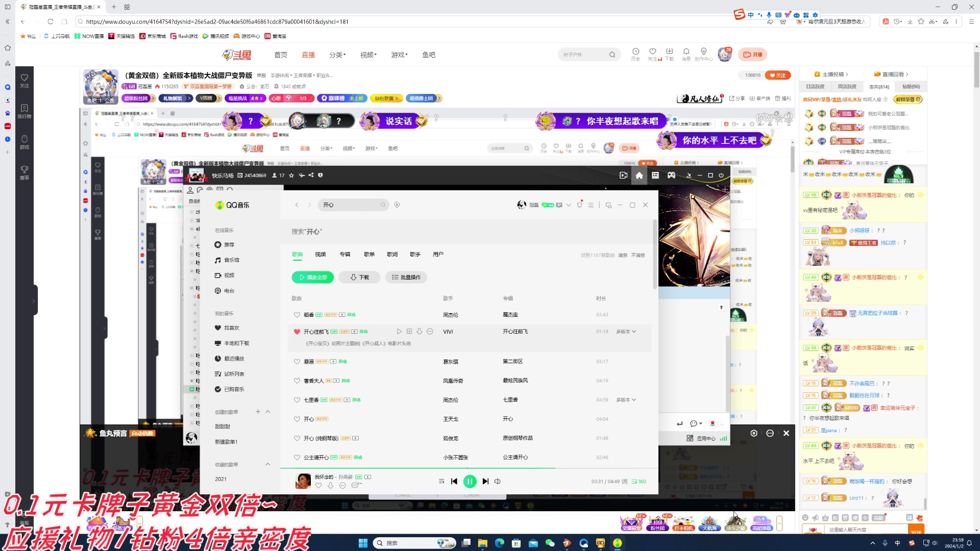
Task: Open 本地和下载 in sidebar
Action: click(232, 343)
